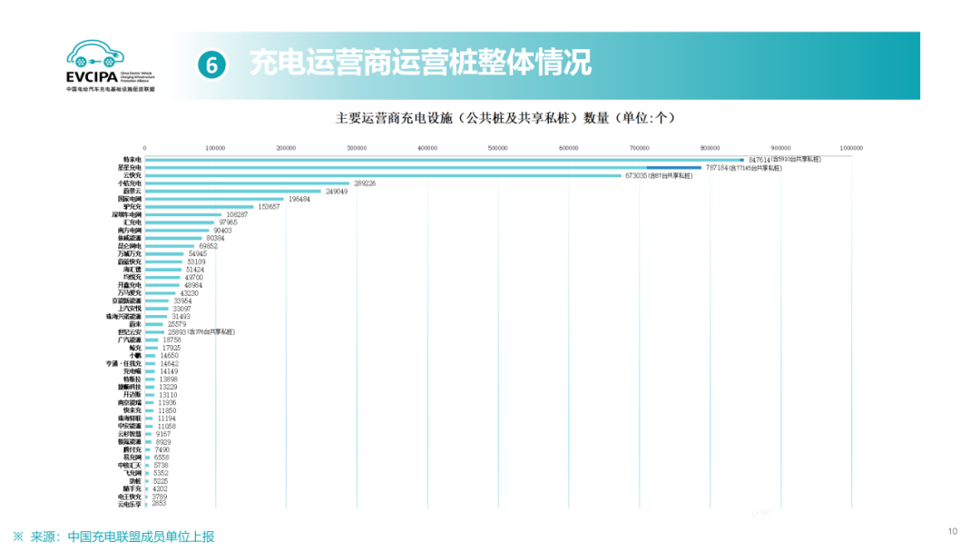Viewport: 980px width, 552px height.
Task: Click the data value 153657
Action: pyautogui.click(x=269, y=207)
